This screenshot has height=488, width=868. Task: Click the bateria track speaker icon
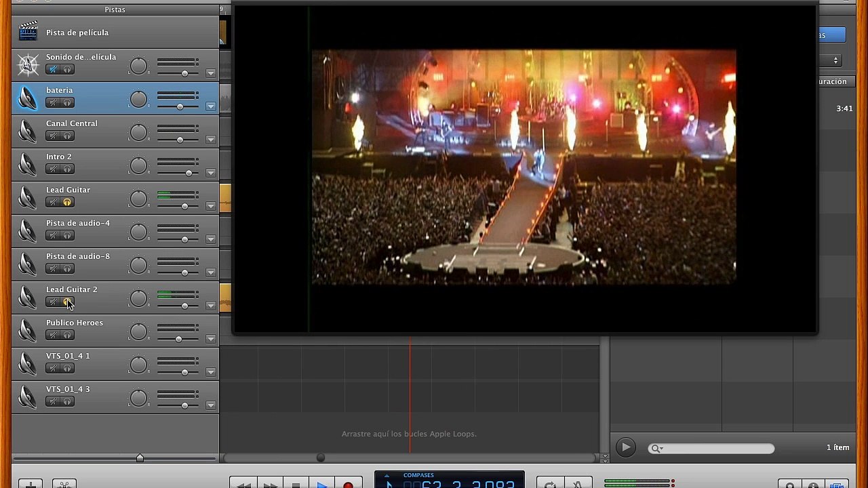point(28,98)
